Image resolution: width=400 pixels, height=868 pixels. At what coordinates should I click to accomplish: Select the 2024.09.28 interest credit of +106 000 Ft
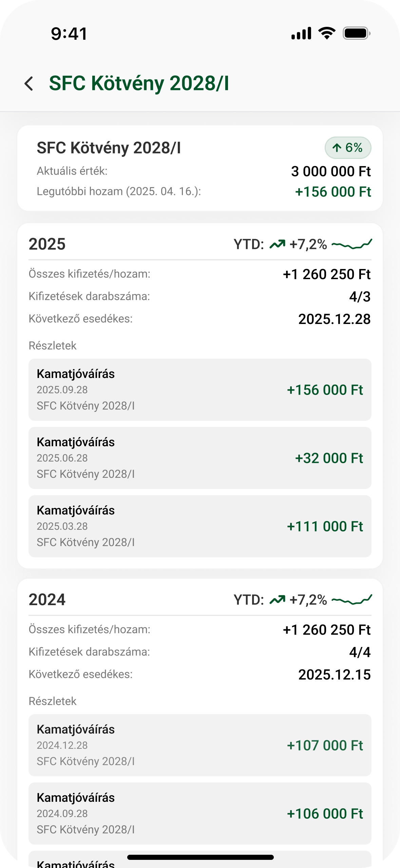200,813
